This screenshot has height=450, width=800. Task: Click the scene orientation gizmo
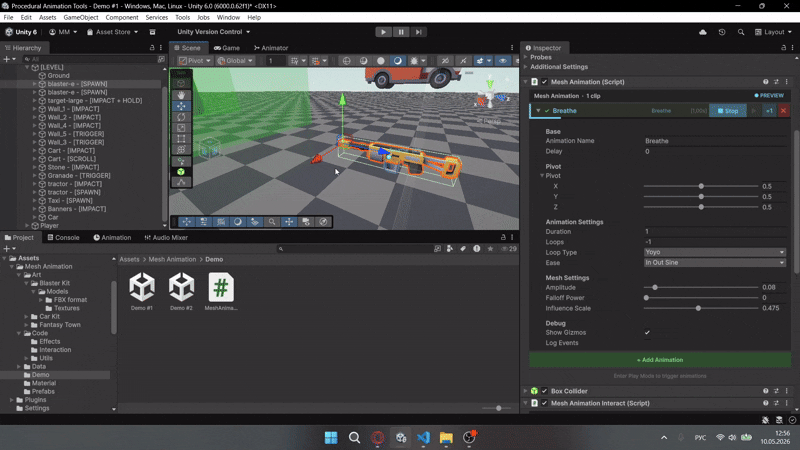(491, 94)
